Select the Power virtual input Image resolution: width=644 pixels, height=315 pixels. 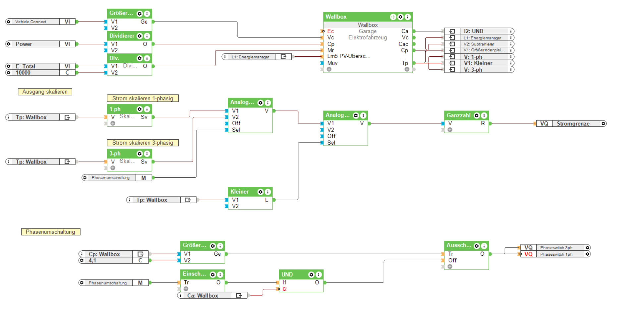(x=40, y=44)
